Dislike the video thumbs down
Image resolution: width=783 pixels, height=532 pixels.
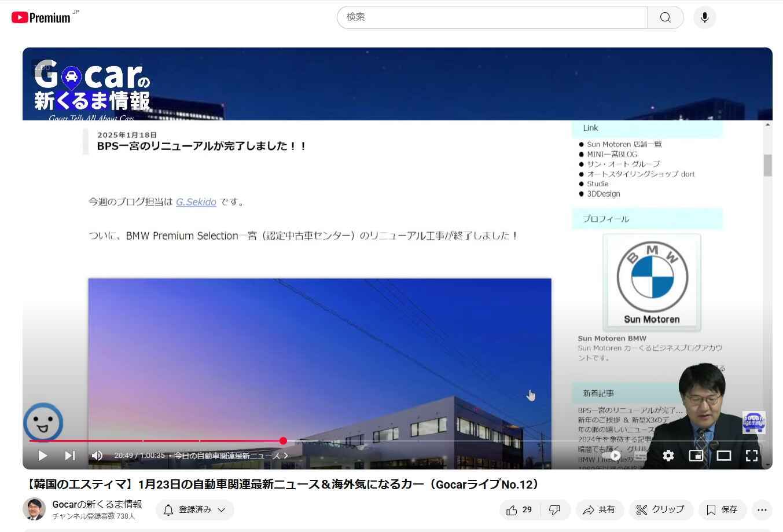tap(555, 510)
